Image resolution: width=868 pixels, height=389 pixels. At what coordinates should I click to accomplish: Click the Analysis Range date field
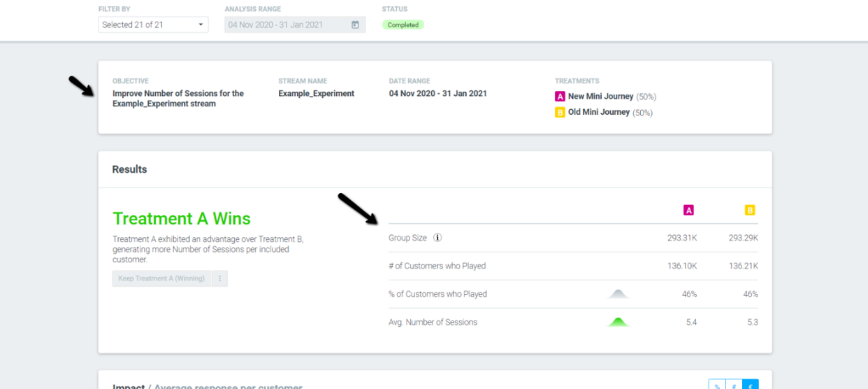295,24
